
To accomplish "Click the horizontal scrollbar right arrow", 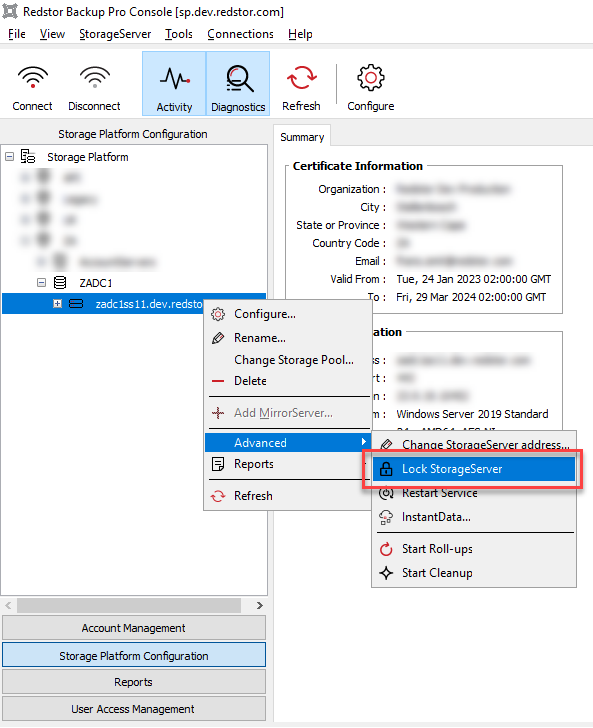I will 260,605.
